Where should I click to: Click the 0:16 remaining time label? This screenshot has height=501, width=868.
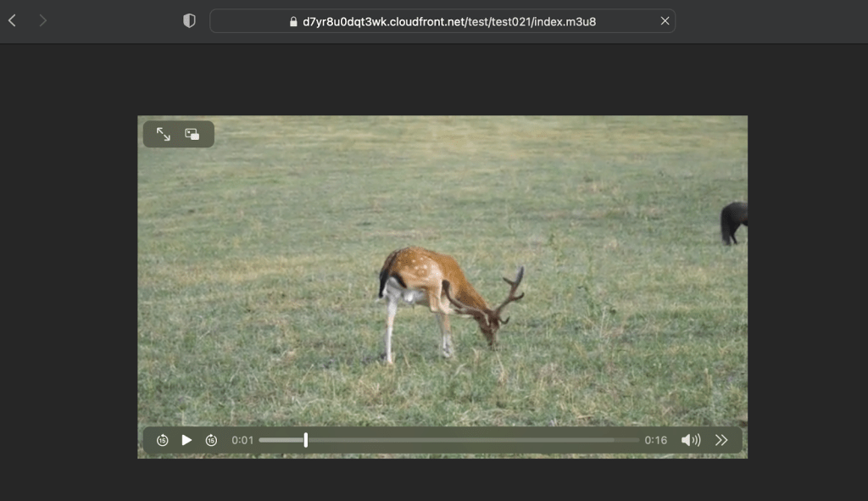click(655, 440)
